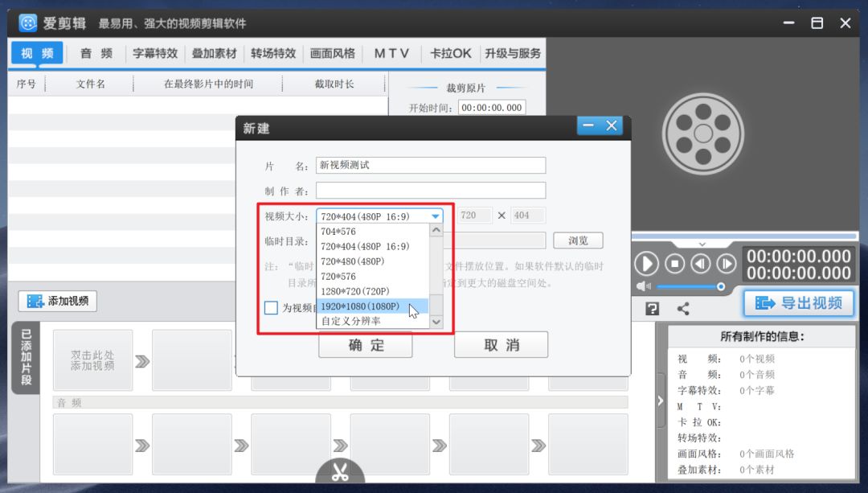Click the 制作者 input field
The width and height of the screenshot is (868, 493).
click(x=431, y=190)
